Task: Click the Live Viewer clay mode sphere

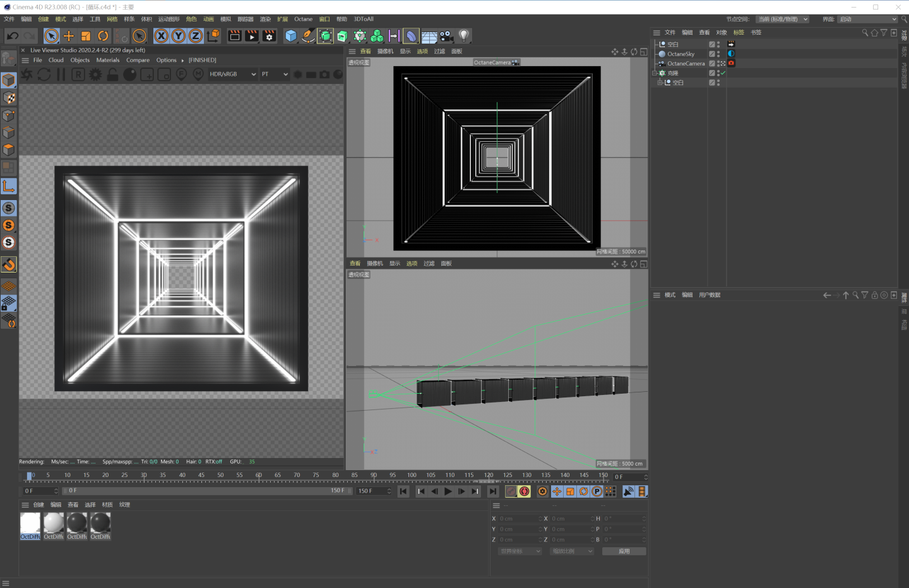Action: (129, 74)
